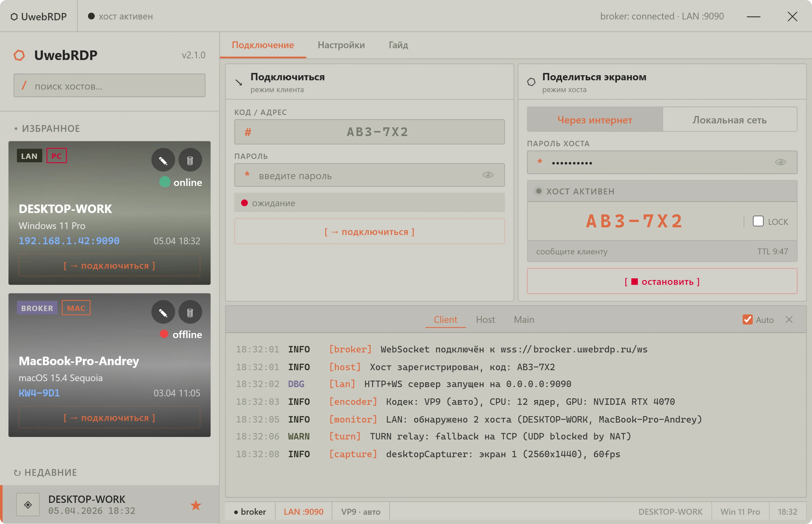Open the Подключение tab

[263, 45]
